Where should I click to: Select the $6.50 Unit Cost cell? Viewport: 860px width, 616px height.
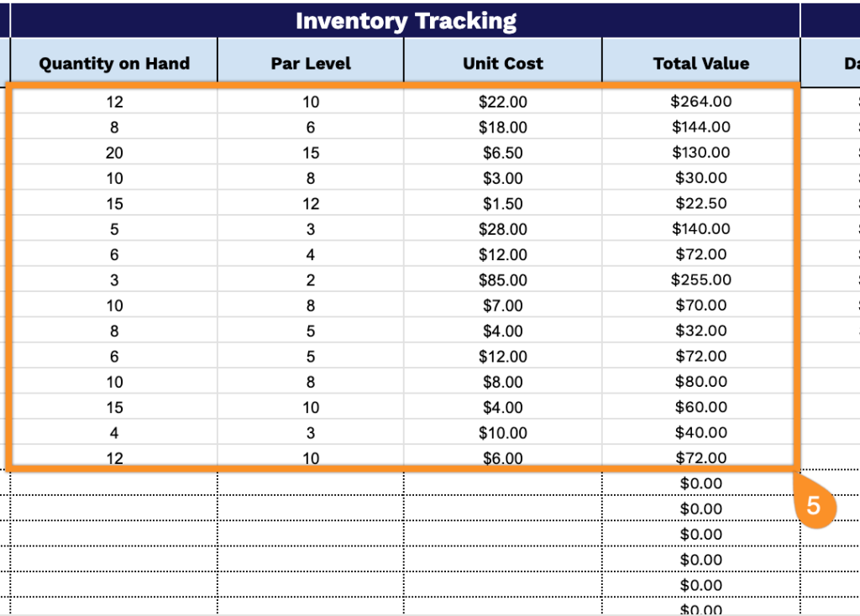(x=503, y=153)
